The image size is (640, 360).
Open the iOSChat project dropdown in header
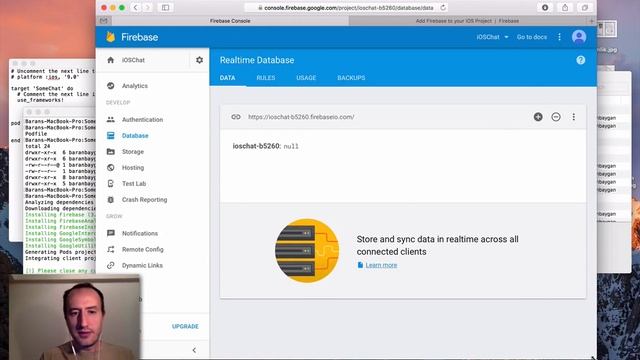point(492,37)
